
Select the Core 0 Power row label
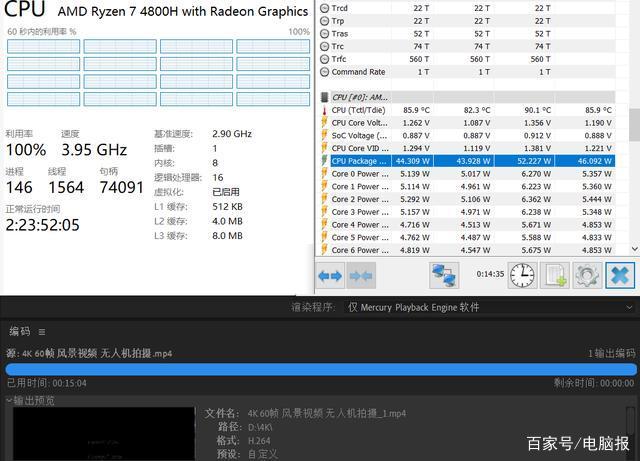360,174
